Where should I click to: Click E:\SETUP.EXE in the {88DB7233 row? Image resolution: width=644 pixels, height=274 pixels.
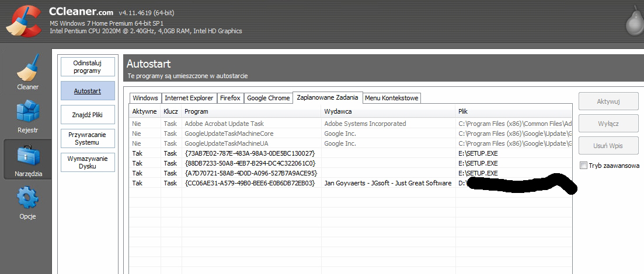478,163
